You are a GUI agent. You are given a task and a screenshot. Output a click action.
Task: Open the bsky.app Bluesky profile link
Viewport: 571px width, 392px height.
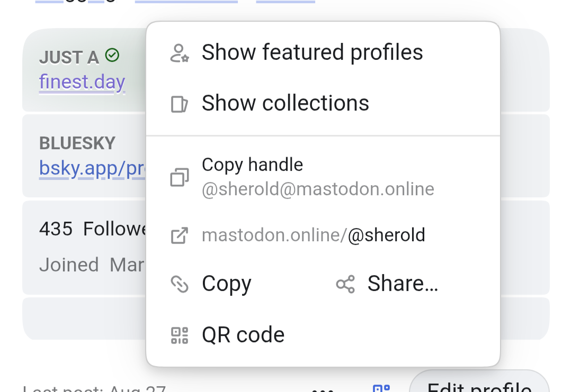(92, 168)
